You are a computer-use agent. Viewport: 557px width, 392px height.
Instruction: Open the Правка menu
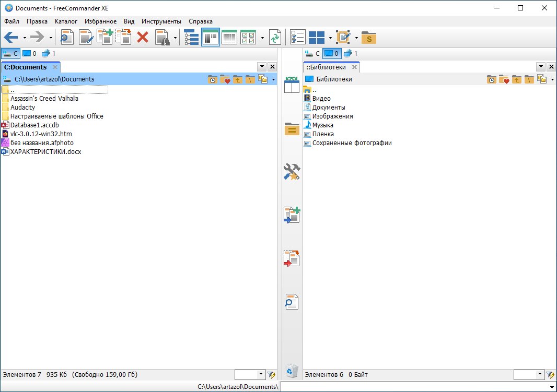pyautogui.click(x=37, y=21)
